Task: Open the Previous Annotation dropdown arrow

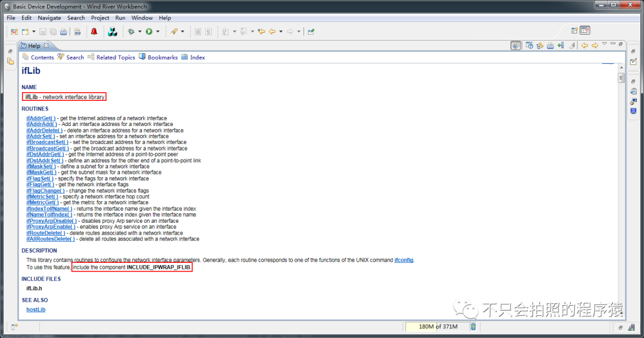Action: (x=252, y=32)
